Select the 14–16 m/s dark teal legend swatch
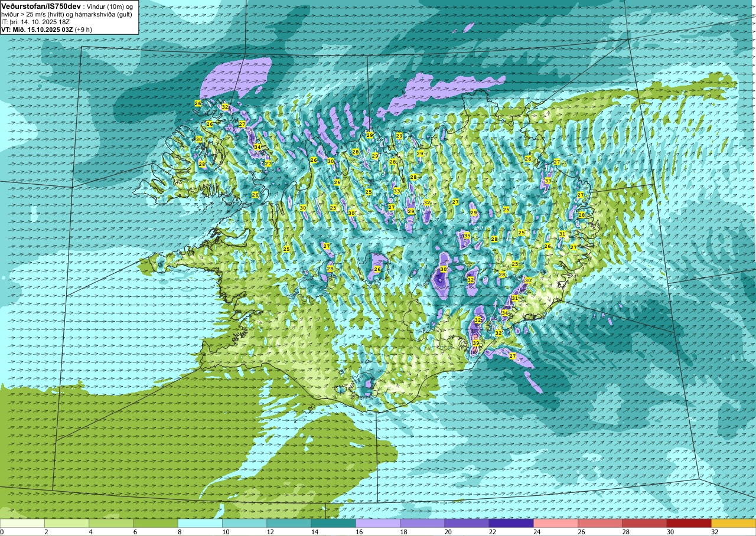756x536 pixels. (x=333, y=523)
